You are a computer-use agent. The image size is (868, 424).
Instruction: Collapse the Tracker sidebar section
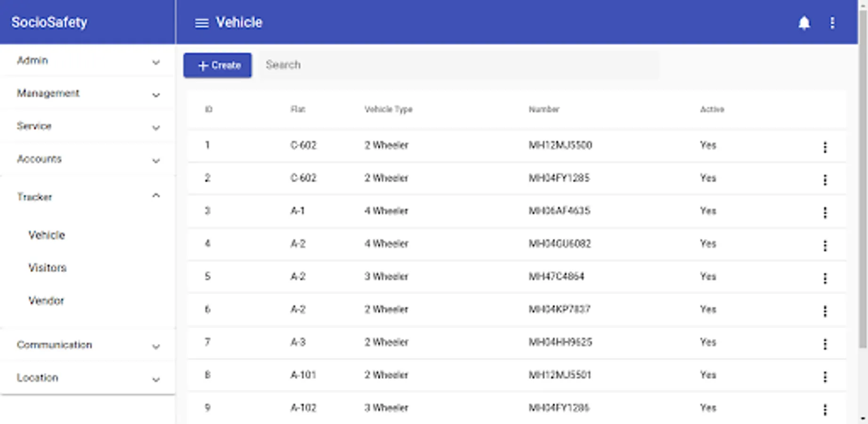coord(88,196)
